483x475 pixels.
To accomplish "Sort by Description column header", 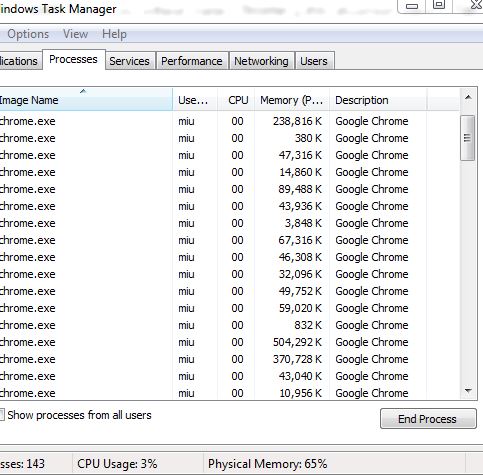I will [378, 100].
